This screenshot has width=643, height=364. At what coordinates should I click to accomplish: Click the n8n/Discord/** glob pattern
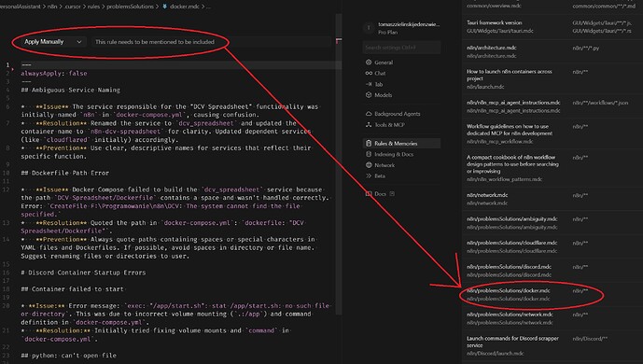tap(590, 339)
